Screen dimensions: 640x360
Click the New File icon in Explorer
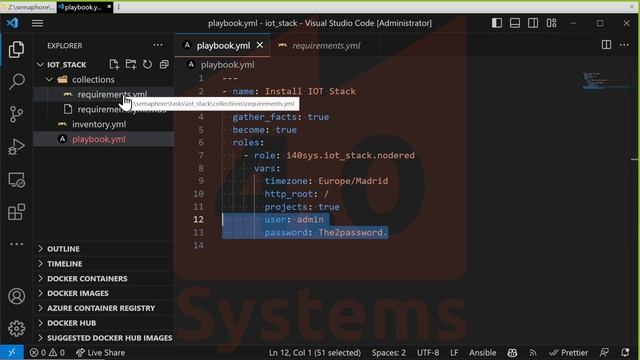click(x=114, y=64)
